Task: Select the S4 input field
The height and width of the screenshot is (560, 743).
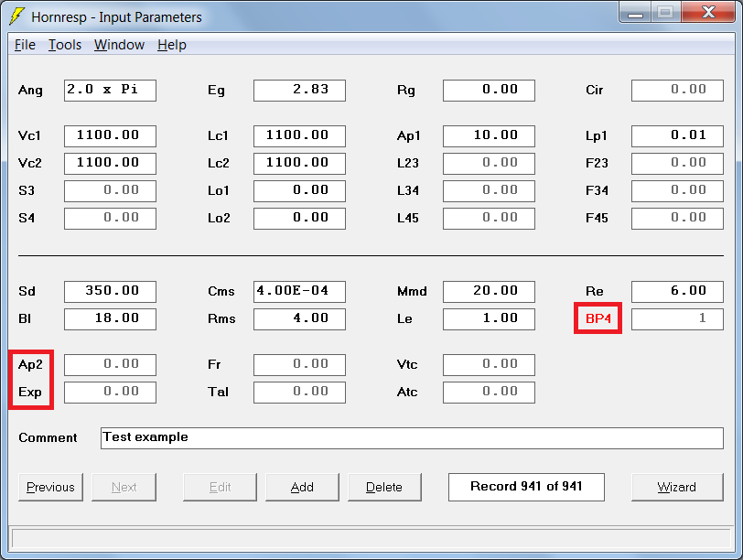Action: point(110,219)
